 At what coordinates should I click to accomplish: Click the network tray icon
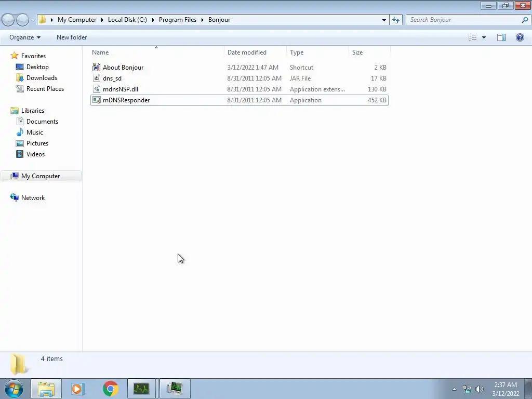467,389
